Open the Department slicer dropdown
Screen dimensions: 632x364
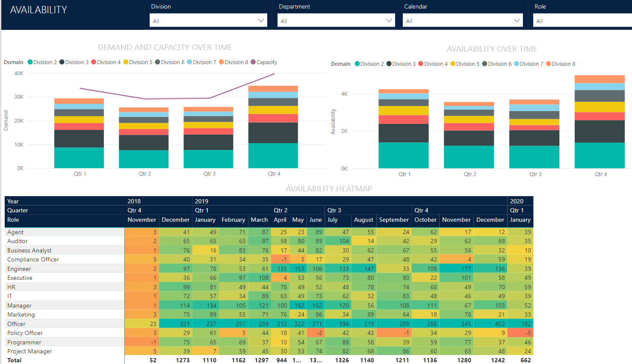389,20
